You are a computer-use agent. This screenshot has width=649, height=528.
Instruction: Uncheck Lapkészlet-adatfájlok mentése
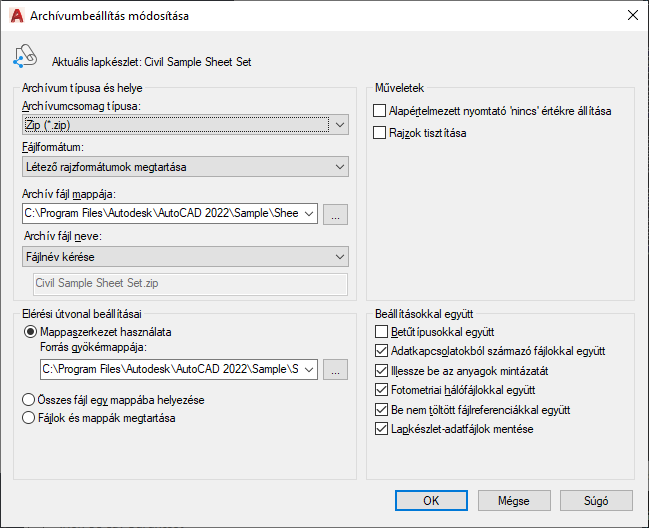[x=380, y=429]
